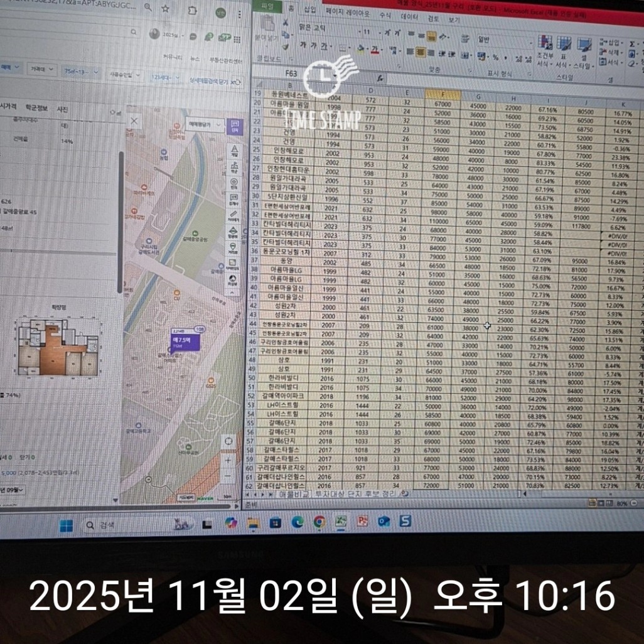The height and width of the screenshot is (644, 644).
Task: Open the 123세대~ filter dropdown
Action: 165,77
